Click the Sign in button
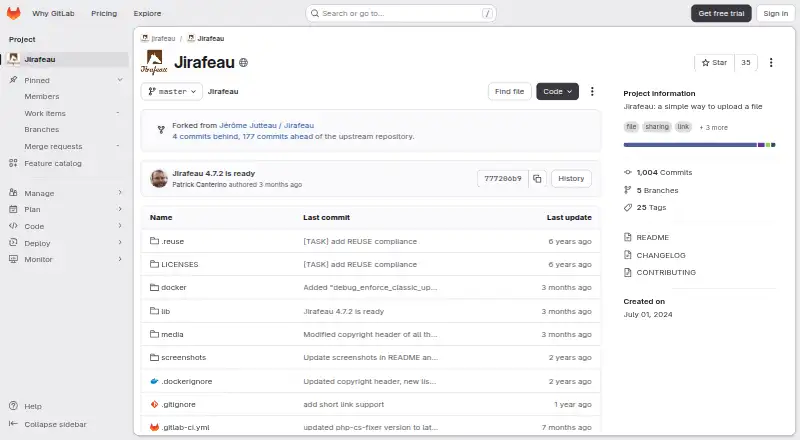 (776, 13)
